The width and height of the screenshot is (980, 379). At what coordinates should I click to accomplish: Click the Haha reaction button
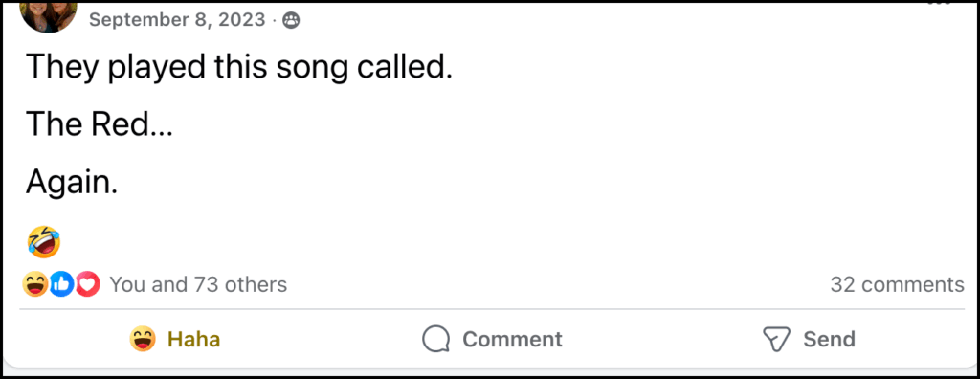175,340
